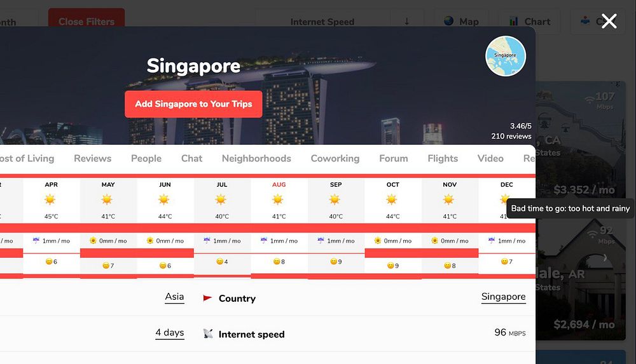The height and width of the screenshot is (364, 636).
Task: Follow the 4 days link
Action: coord(170,333)
